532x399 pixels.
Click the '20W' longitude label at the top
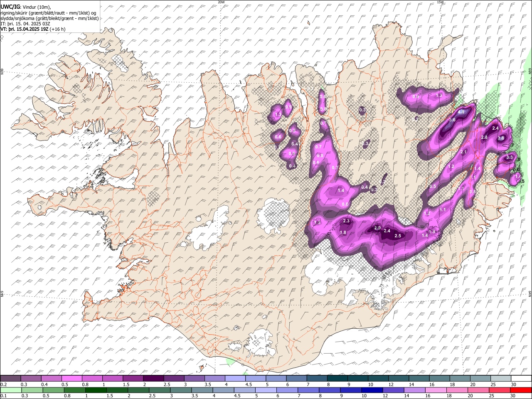click(x=221, y=2)
